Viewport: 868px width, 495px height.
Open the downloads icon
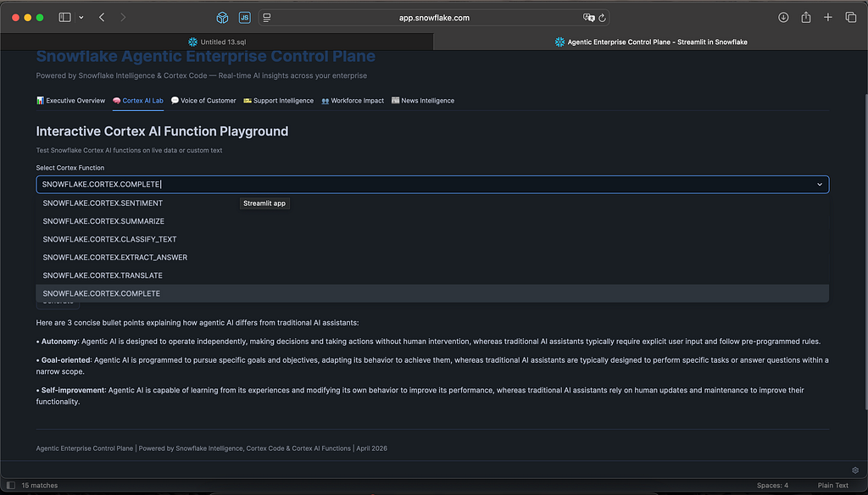click(783, 18)
